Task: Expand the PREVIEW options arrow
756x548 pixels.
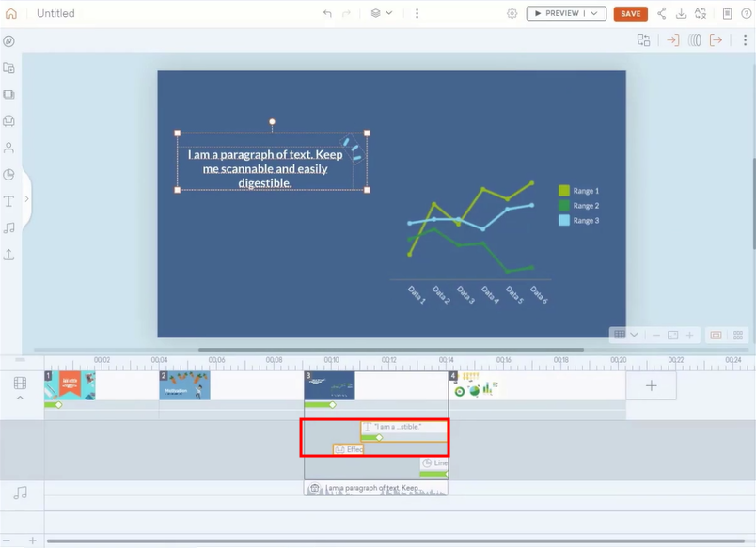Action: (594, 13)
